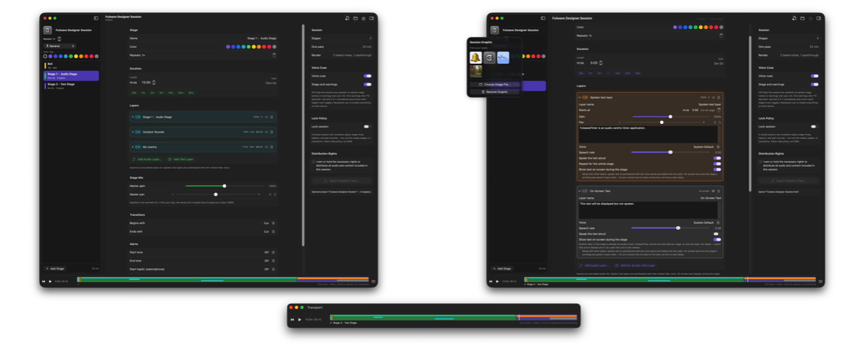Viewport: 868px width, 345px height.
Task: Toggle inspector panel icon in right window toolbar
Action: tap(819, 18)
